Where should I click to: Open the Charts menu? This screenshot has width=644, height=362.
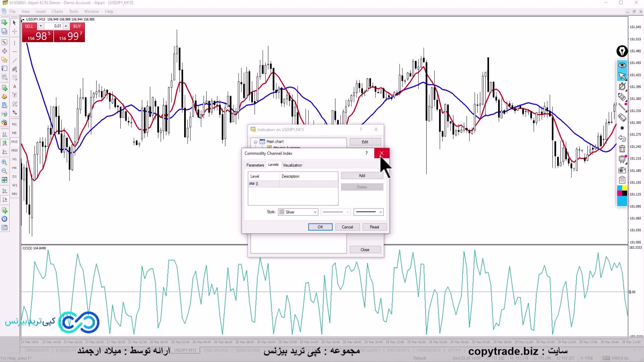pos(57,11)
